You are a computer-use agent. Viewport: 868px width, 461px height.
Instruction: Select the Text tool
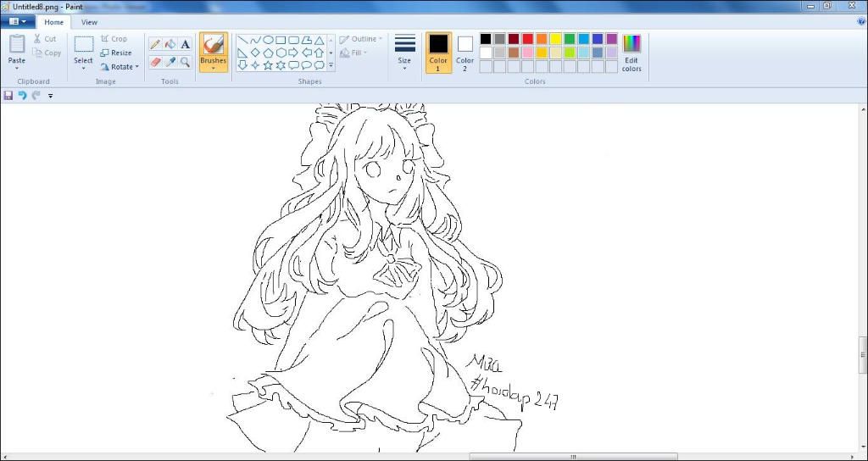[186, 44]
